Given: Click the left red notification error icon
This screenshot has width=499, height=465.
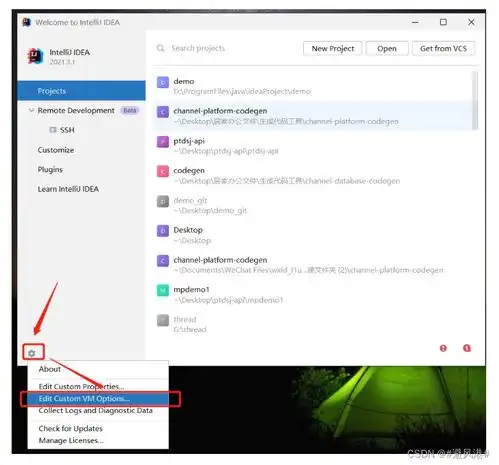Looking at the screenshot, I should point(443,348).
